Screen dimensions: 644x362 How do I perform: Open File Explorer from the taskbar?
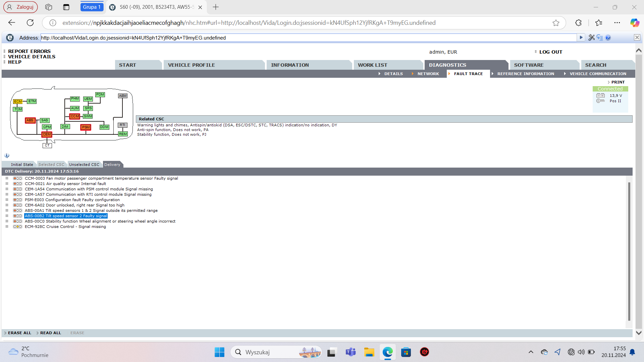click(x=369, y=352)
